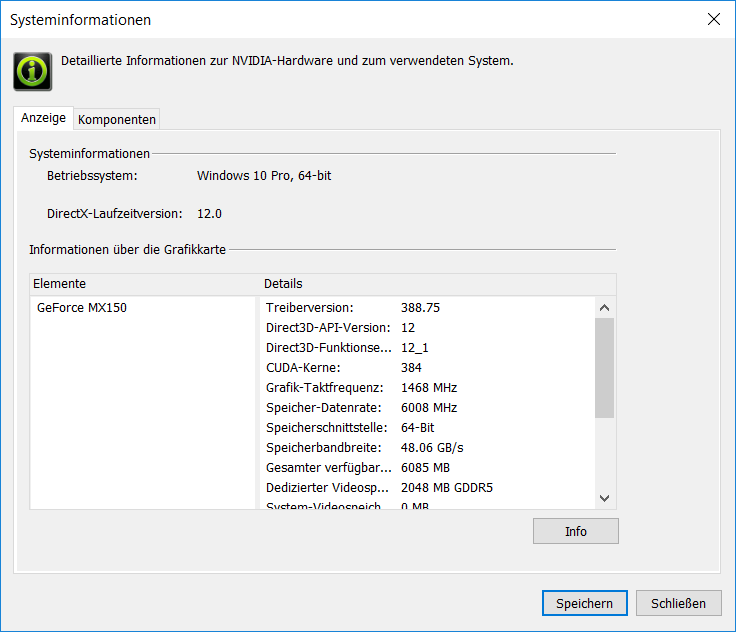The image size is (736, 632).
Task: Click the DirectX-Laufzeitversion label
Action: click(x=115, y=214)
